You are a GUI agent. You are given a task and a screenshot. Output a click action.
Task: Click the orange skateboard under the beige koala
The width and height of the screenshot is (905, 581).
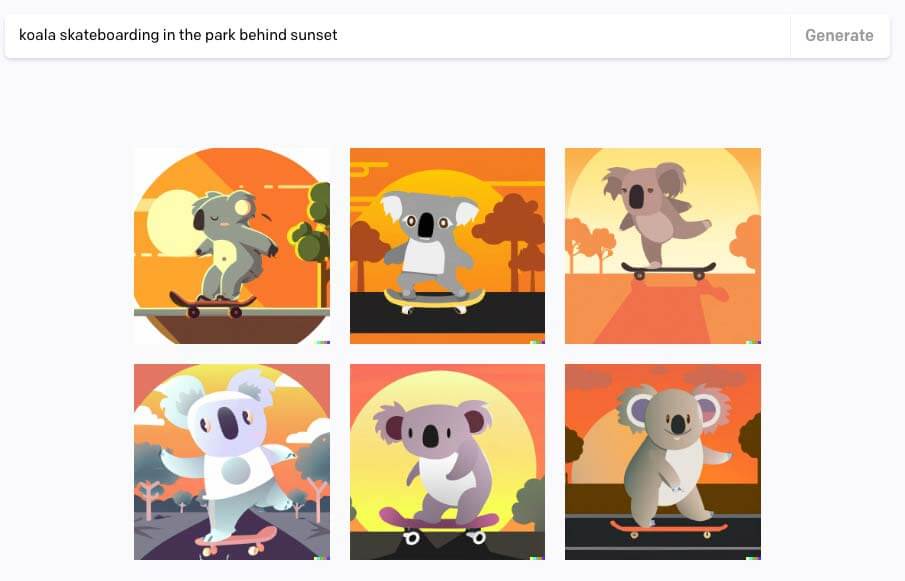click(670, 529)
